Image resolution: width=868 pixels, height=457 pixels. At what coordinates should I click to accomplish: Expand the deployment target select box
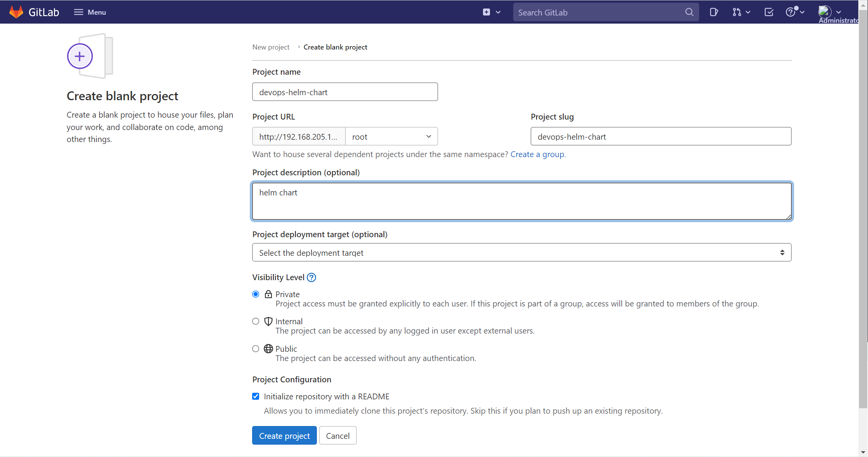click(521, 253)
